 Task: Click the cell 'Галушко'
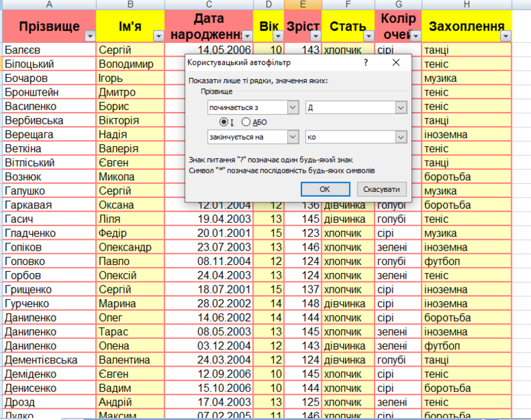click(49, 191)
